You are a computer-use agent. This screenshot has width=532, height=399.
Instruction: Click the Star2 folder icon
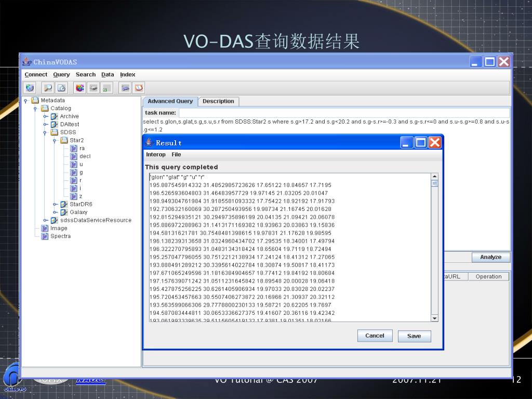pos(64,140)
